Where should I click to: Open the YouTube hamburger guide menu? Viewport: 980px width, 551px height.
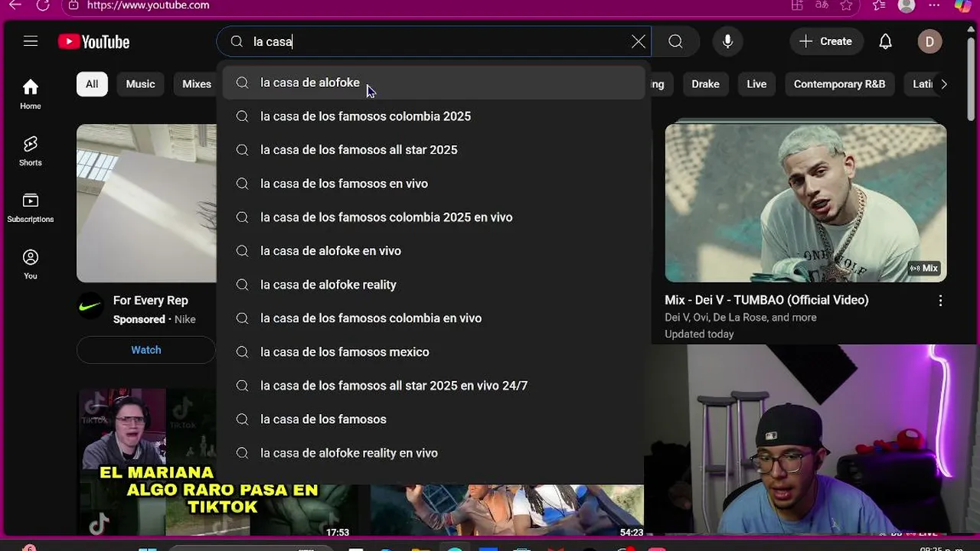(x=31, y=41)
